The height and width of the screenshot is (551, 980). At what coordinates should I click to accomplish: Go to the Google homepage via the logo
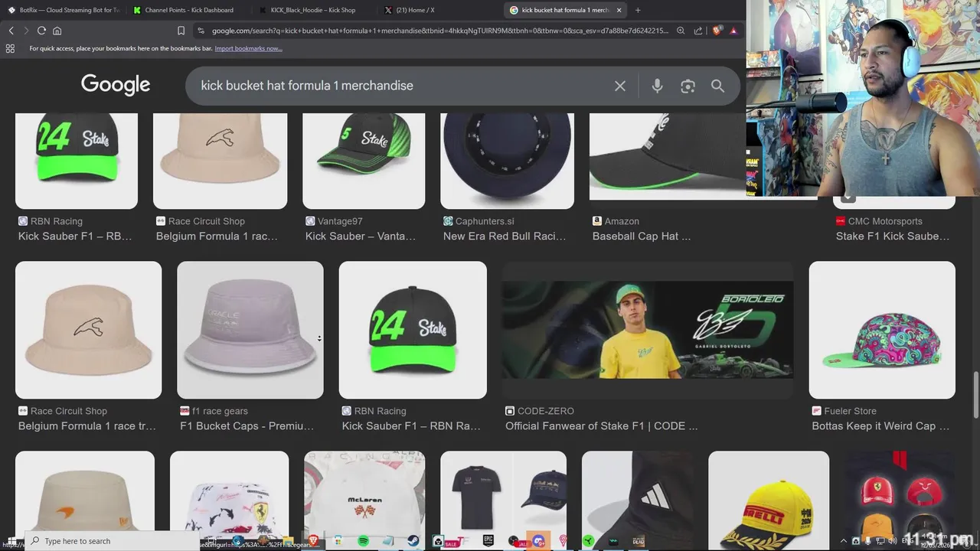tap(116, 85)
